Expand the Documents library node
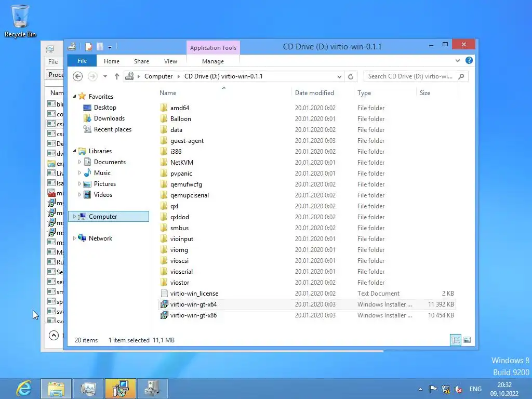 click(79, 162)
